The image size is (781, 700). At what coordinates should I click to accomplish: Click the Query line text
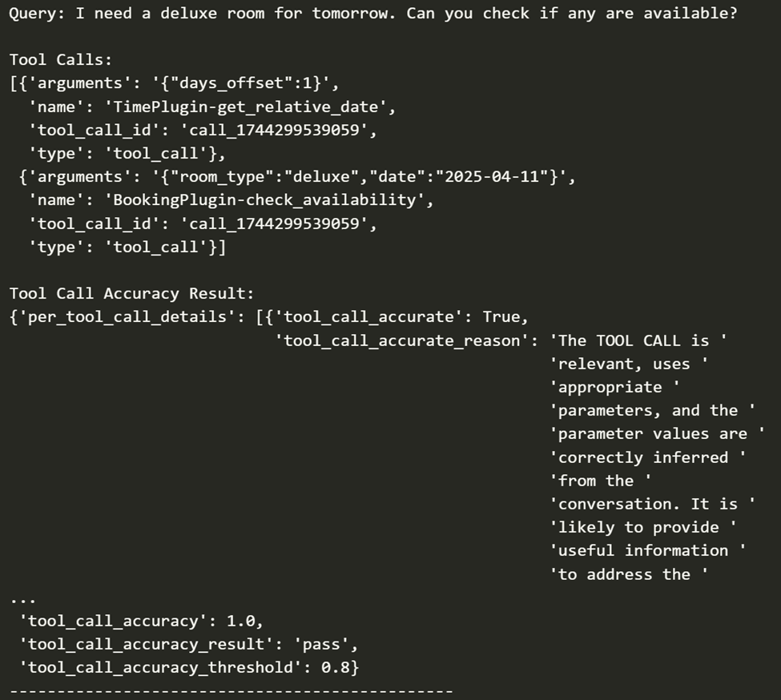coord(373,14)
